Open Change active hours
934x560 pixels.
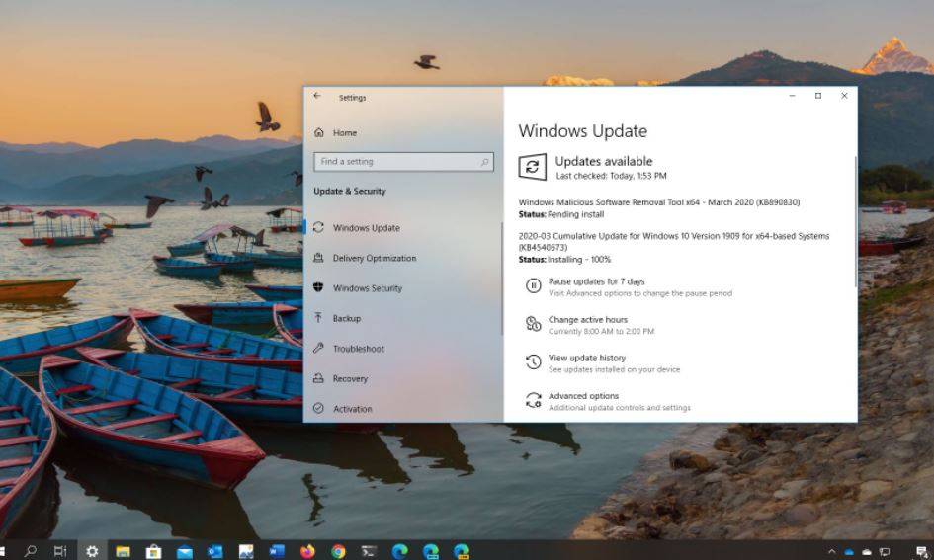click(x=588, y=320)
